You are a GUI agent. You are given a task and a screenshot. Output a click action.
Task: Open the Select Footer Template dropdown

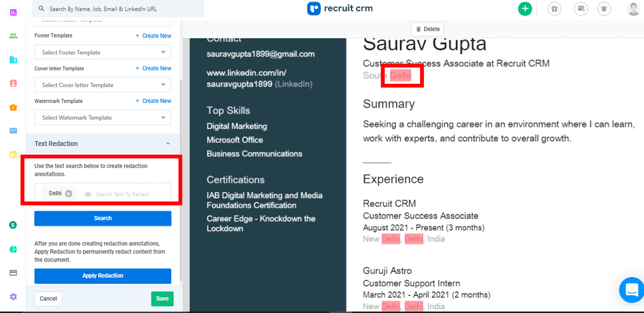click(x=103, y=52)
